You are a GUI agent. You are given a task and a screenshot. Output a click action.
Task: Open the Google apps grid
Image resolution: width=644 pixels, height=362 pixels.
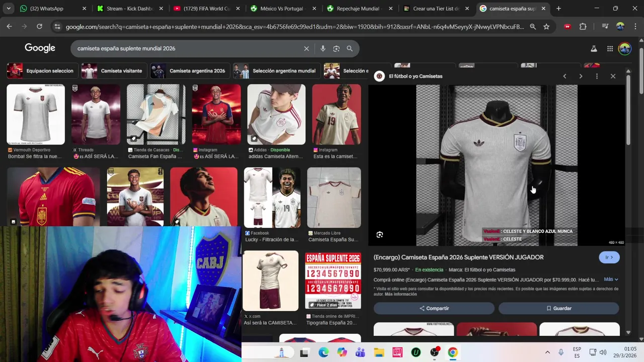point(610,49)
